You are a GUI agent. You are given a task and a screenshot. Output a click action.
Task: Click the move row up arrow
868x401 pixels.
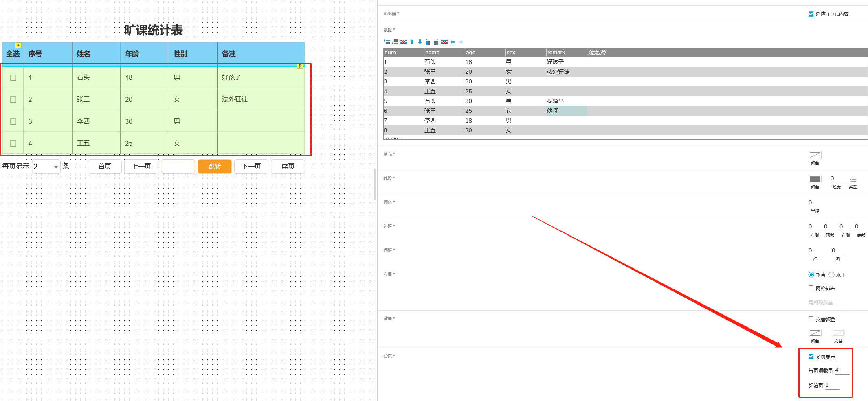pos(412,42)
